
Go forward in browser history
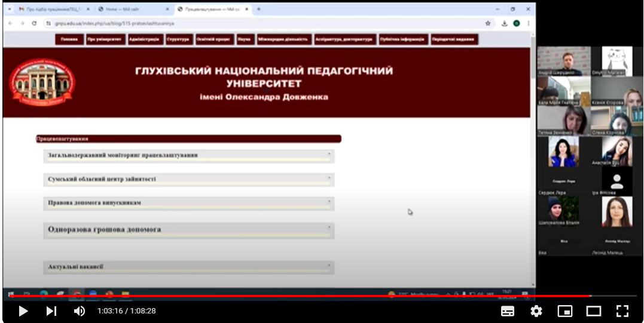[22, 23]
